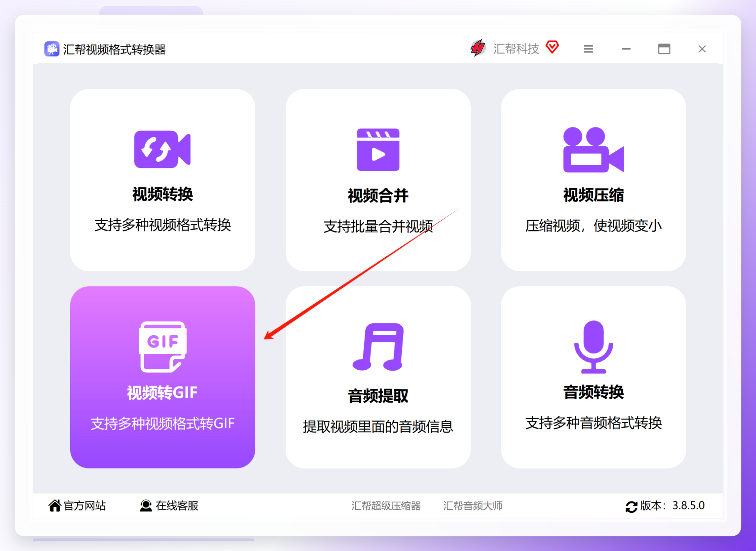
Task: Click the home icon for official website
Action: pyautogui.click(x=54, y=505)
